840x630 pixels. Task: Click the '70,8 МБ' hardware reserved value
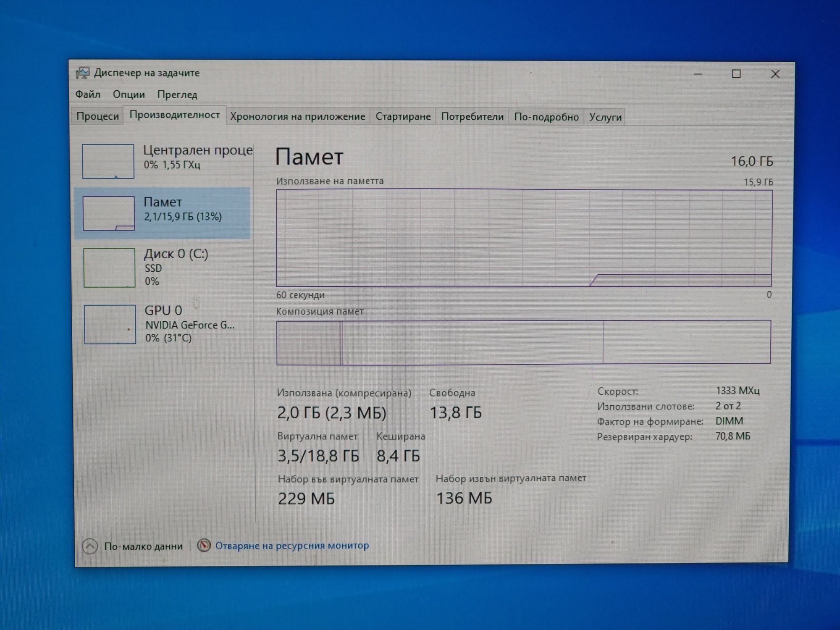(x=732, y=436)
